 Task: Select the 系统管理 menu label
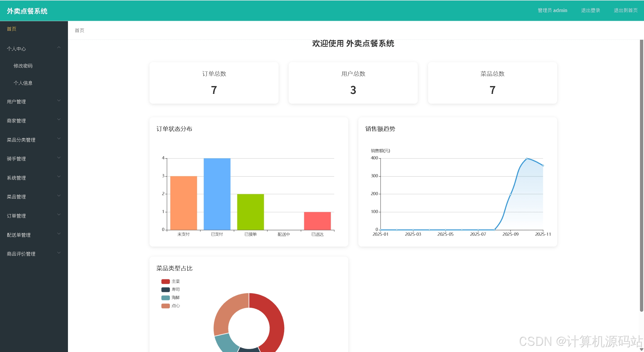click(16, 178)
